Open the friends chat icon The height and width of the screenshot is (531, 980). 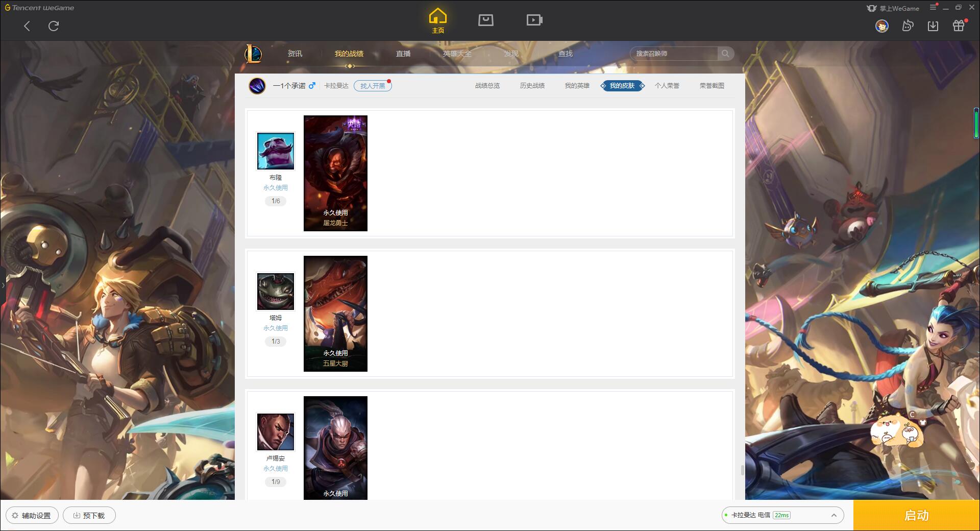pos(908,26)
